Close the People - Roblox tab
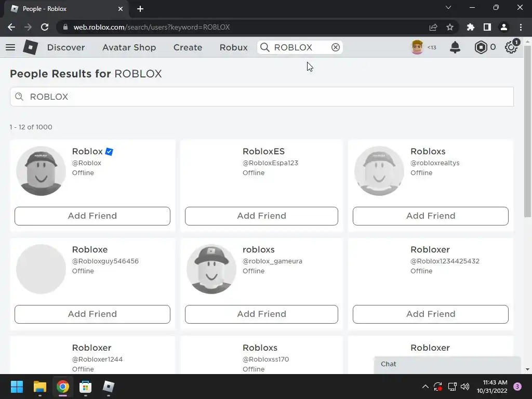Viewport: 532px width, 399px height. pyautogui.click(x=121, y=9)
